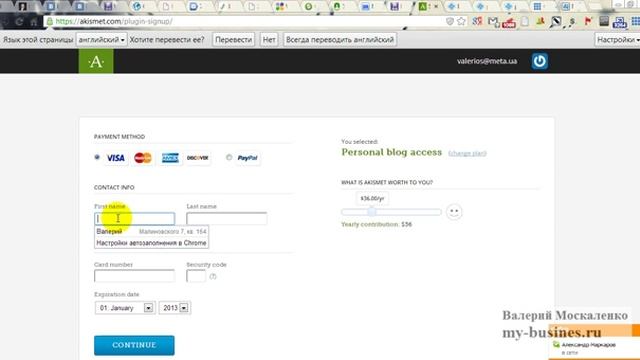The image size is (640, 360).
Task: Click the gray shield icon in address bar
Action: (x=450, y=21)
